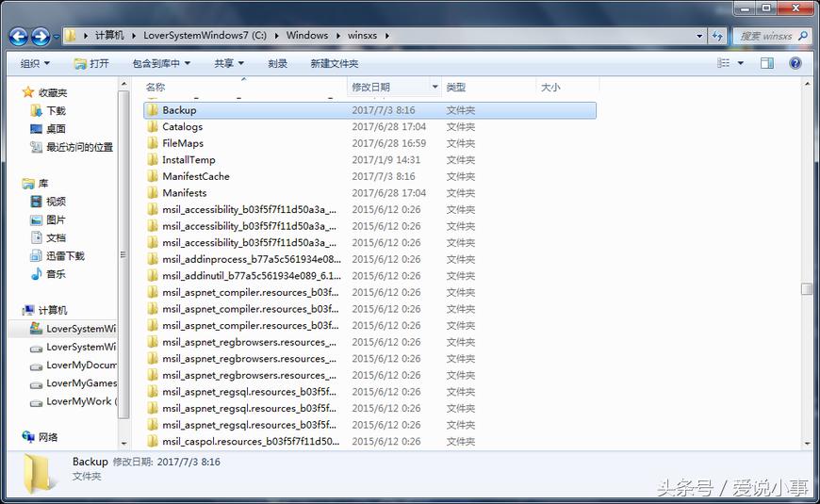
Task: Open the 包含到库中 dropdown menu
Action: click(161, 63)
